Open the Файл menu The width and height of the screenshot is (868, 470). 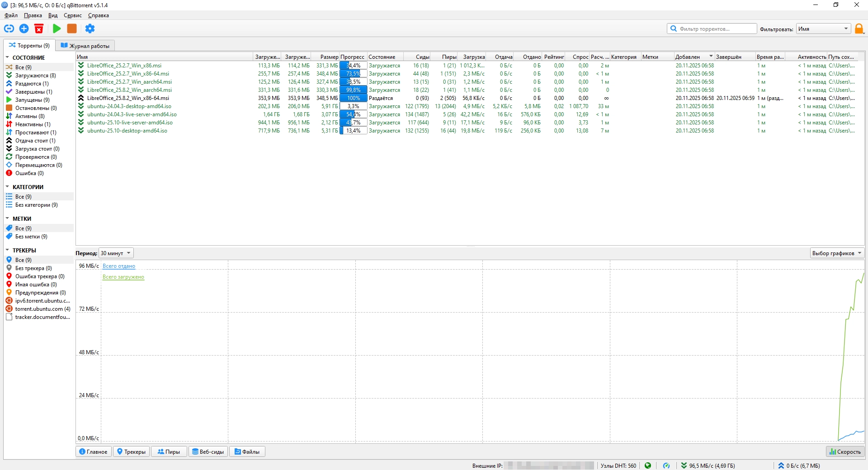[x=11, y=15]
